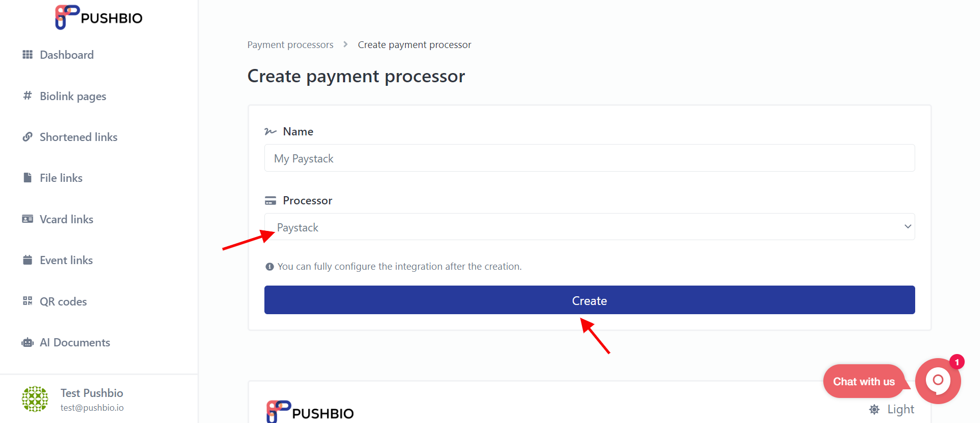The width and height of the screenshot is (980, 423).
Task: Click the AI Documents robot icon
Action: 28,342
